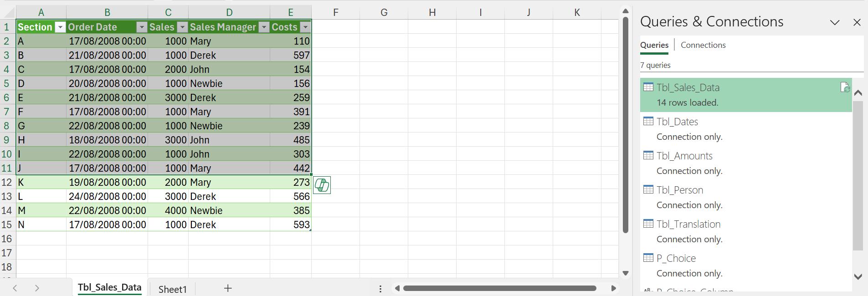Select the cell with cost 597

coord(291,55)
